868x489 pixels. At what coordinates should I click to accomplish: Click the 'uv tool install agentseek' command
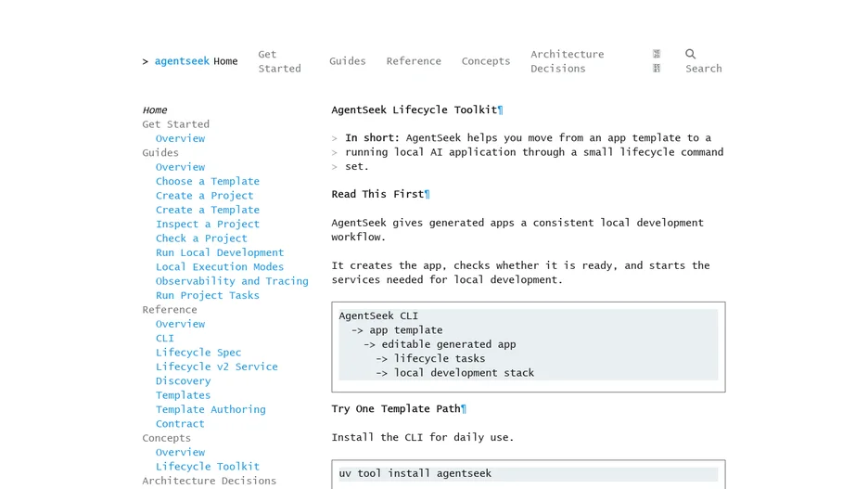[415, 473]
